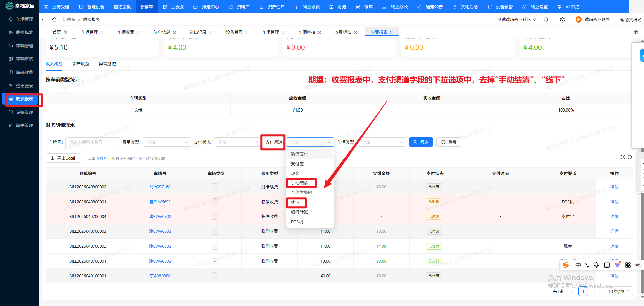This screenshot has height=306, width=644.
Task: Open the settings gear icon in header
Action: (x=562, y=20)
